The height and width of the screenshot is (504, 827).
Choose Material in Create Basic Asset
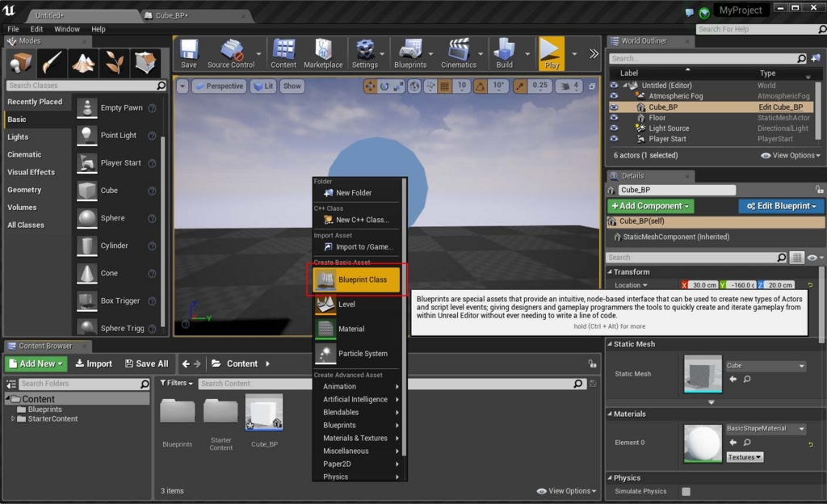[x=356, y=329]
